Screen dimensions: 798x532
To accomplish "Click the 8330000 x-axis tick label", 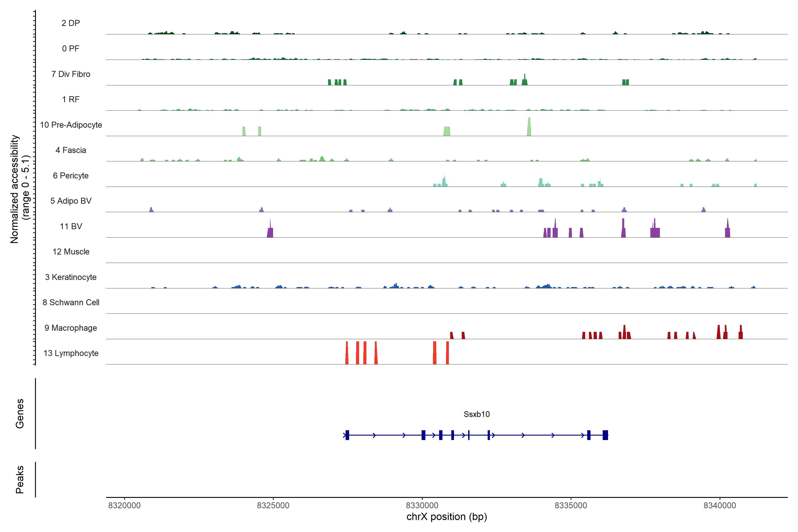I will (422, 505).
